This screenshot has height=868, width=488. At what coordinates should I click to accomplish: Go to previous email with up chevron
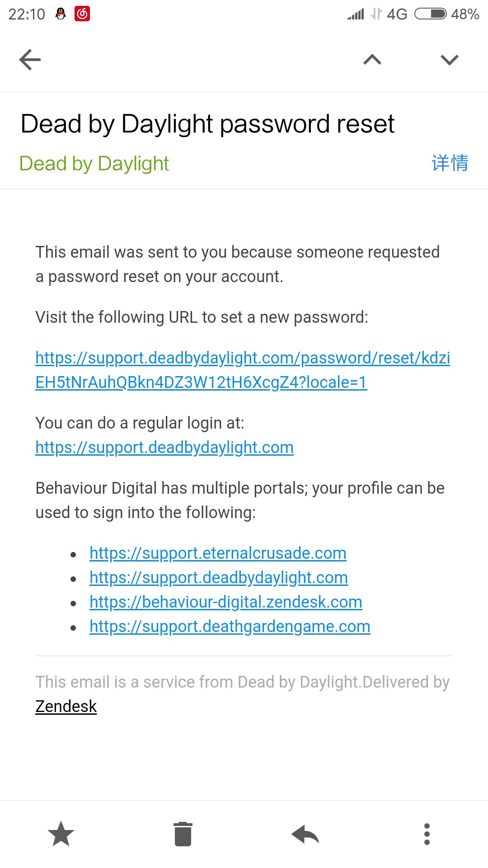pos(372,60)
